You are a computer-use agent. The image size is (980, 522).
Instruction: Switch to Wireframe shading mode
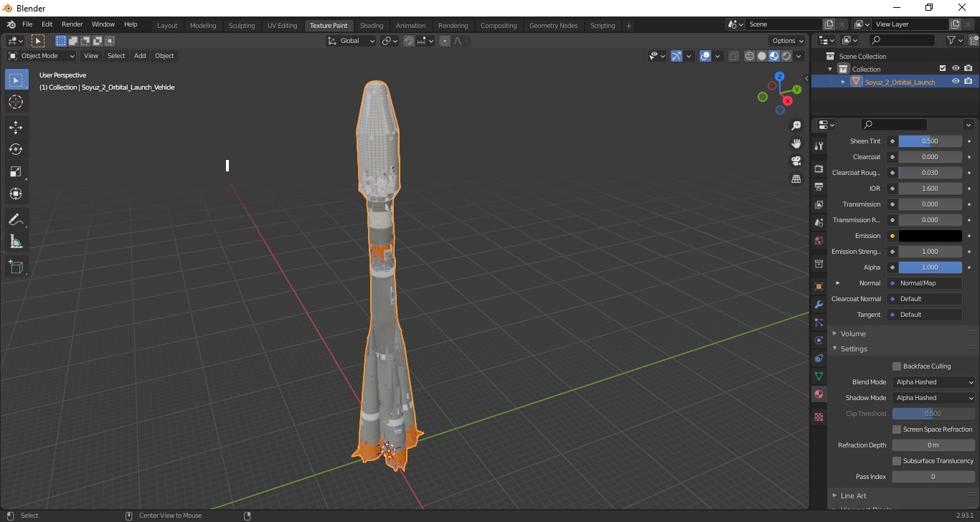click(x=750, y=56)
